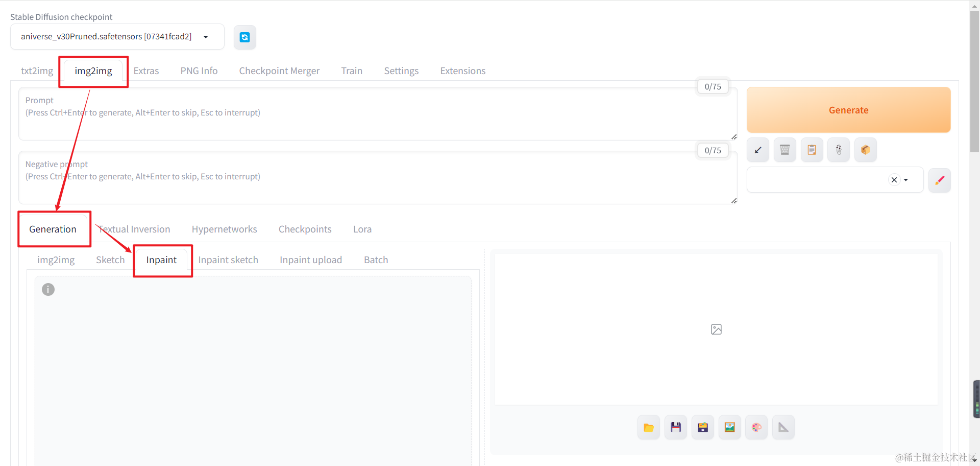Open the Settings tab
The image size is (980, 466).
(401, 71)
